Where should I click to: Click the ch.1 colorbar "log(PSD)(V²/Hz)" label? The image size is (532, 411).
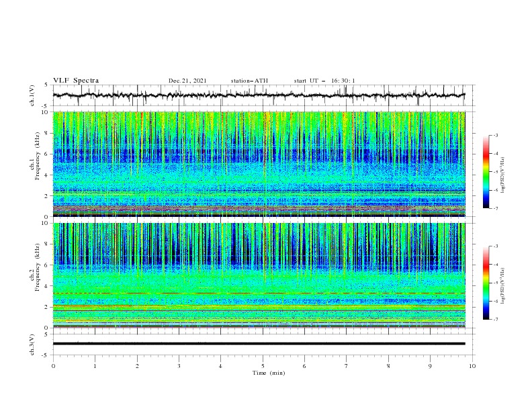[503, 175]
